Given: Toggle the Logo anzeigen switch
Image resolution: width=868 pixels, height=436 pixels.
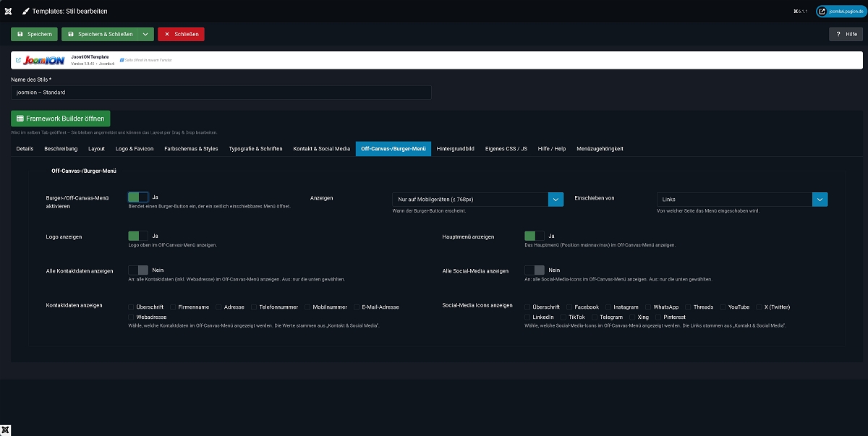Looking at the screenshot, I should click(138, 236).
